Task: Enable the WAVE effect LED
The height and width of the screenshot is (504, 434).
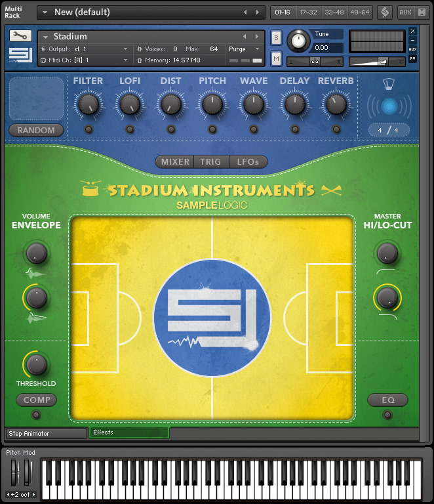Action: [254, 129]
